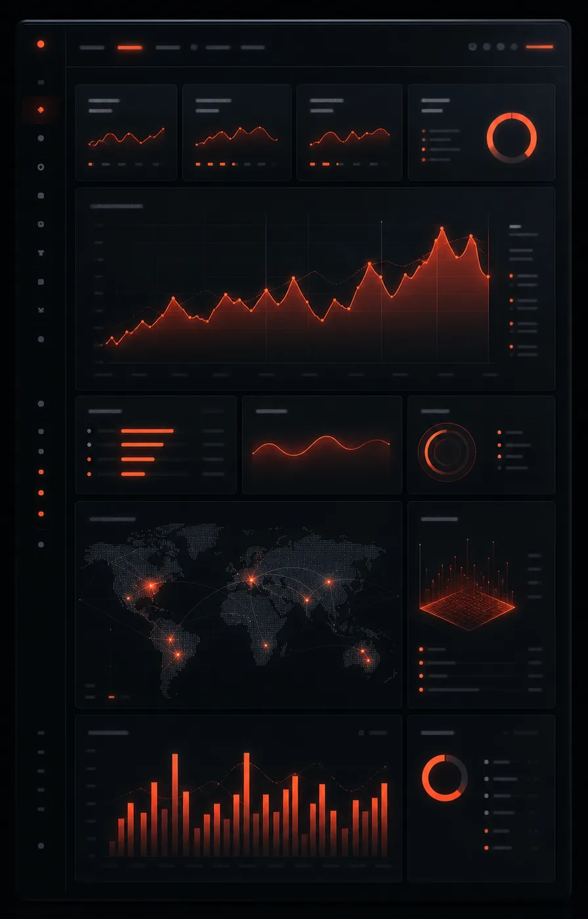Open the T-shaped icon in the sidebar
Image resolution: width=588 pixels, height=919 pixels.
coord(41,253)
